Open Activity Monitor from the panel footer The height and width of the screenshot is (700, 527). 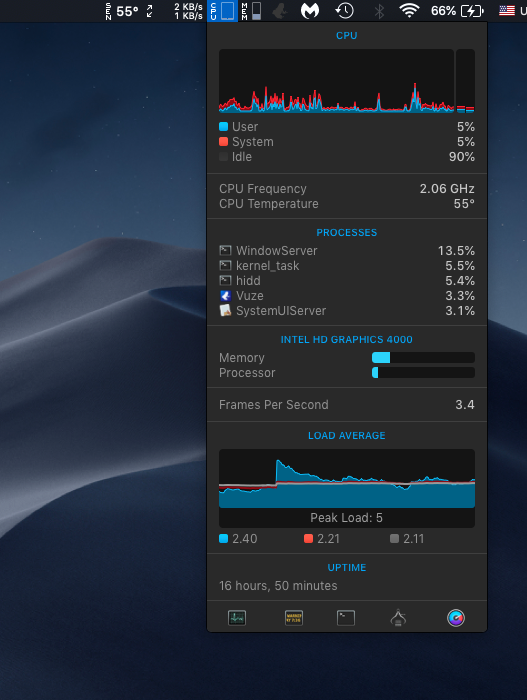[x=237, y=618]
